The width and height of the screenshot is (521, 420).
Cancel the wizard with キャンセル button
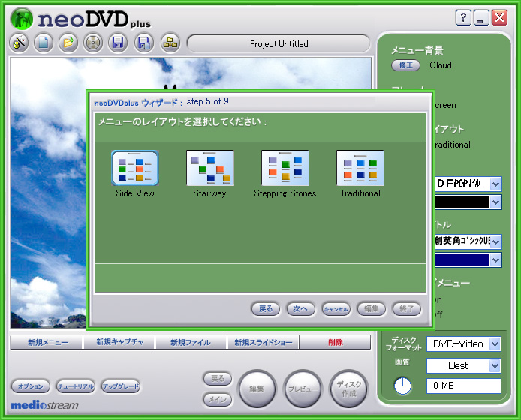(336, 309)
